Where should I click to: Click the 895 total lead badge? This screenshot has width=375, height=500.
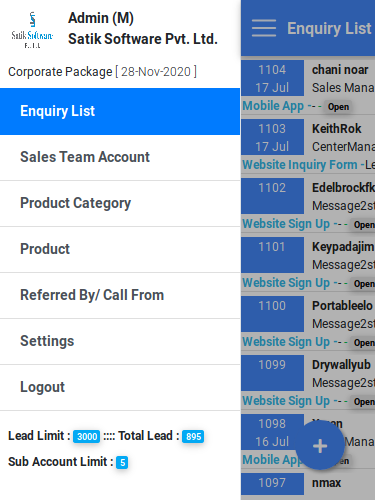coord(193,436)
